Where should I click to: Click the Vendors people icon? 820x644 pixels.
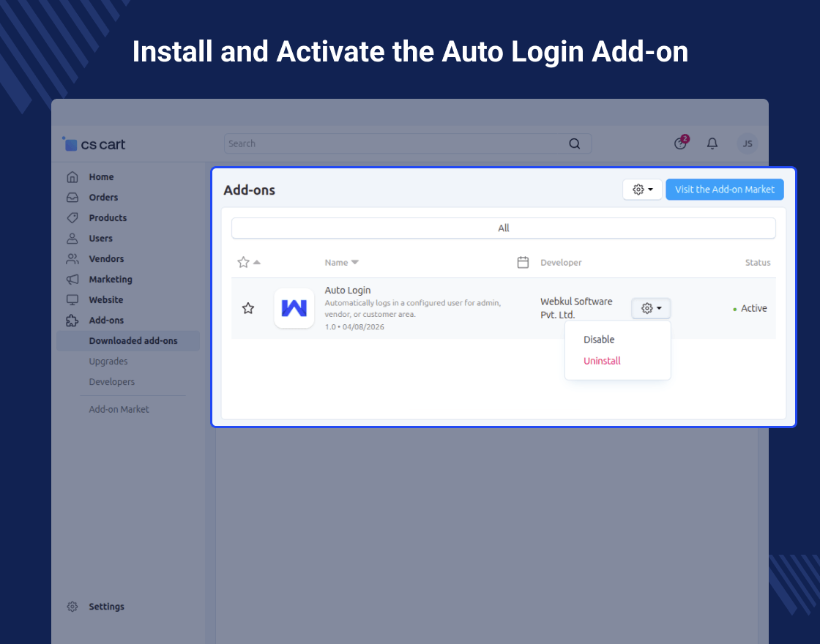click(72, 259)
